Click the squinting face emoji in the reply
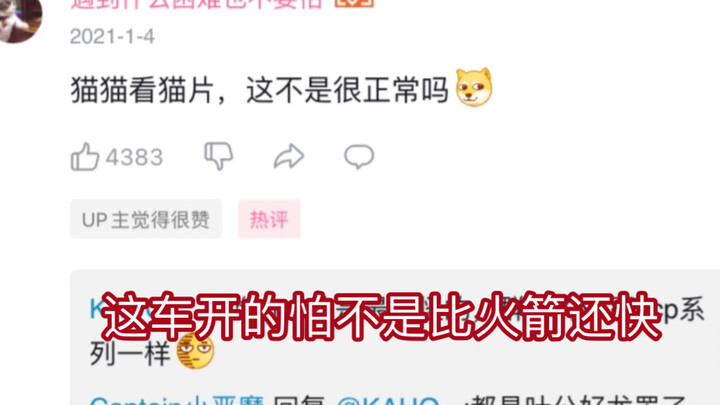720x405 pixels. pos(195,351)
